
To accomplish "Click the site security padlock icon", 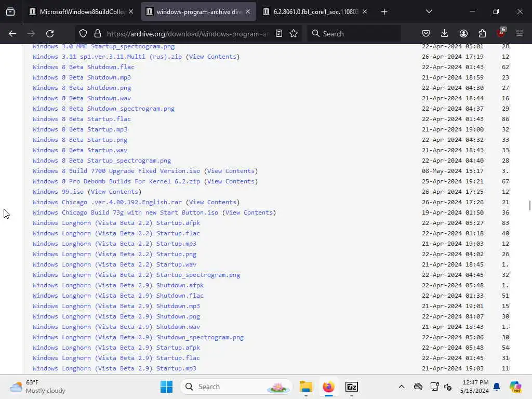I will [98, 34].
